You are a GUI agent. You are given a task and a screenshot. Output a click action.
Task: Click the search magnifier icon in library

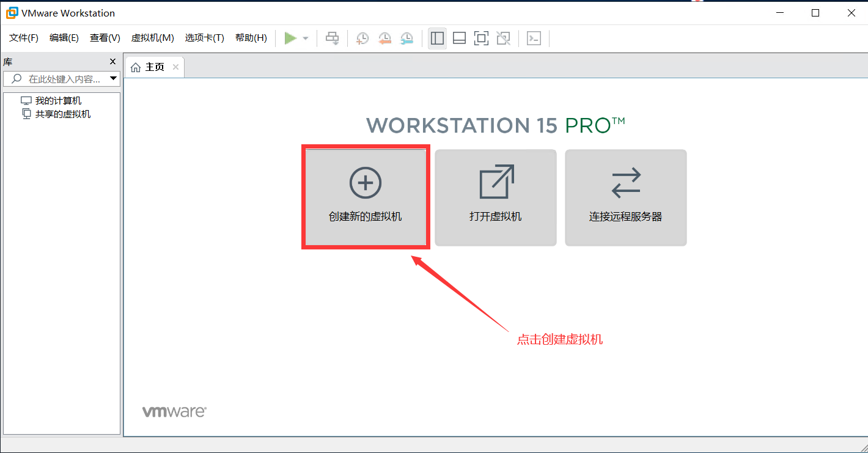point(17,79)
